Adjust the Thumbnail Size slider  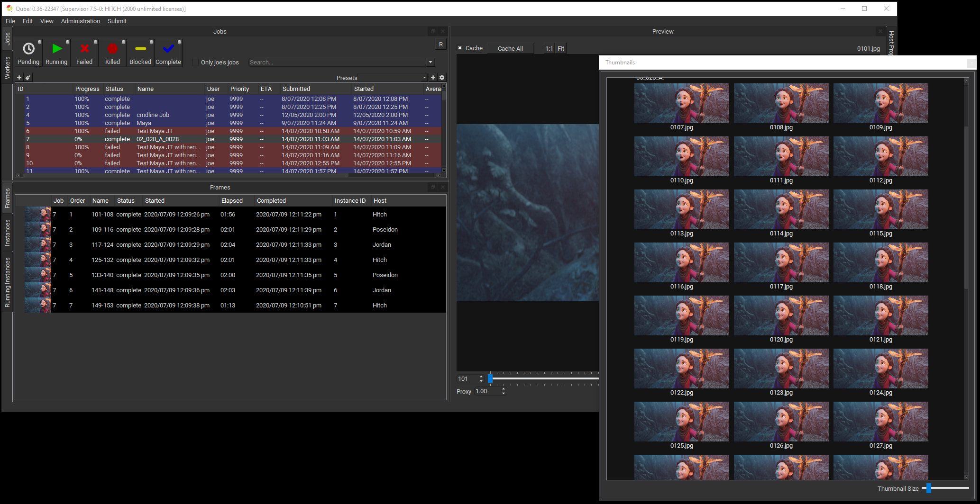[928, 488]
